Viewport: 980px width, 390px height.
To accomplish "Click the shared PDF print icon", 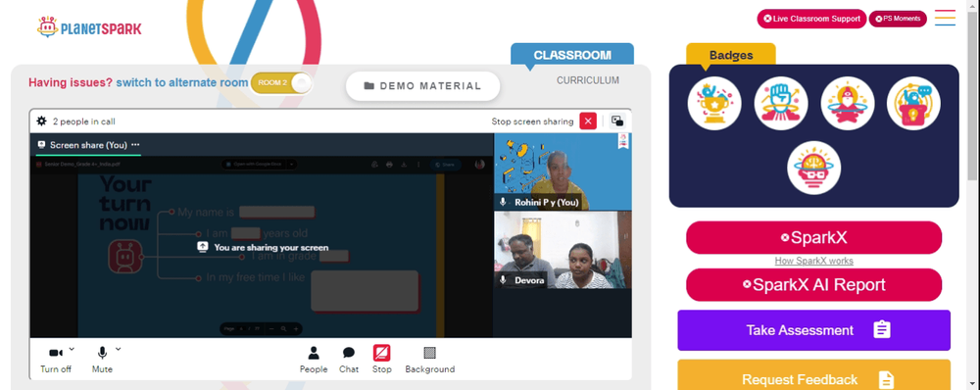I will click(389, 165).
